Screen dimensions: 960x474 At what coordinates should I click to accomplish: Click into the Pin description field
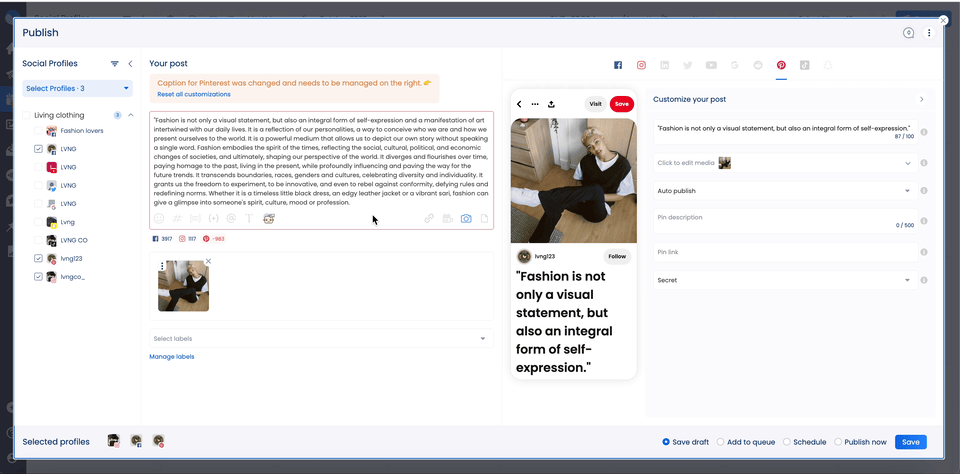click(786, 221)
